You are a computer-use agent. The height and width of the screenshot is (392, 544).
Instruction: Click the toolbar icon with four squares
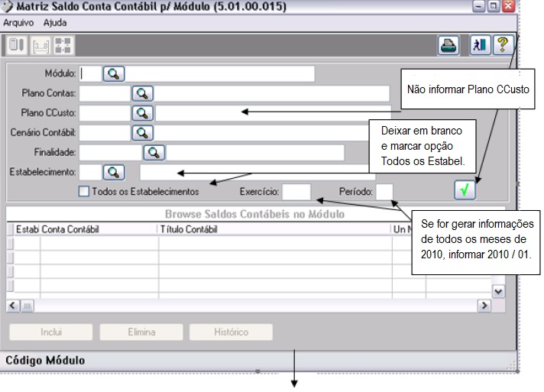pos(63,46)
